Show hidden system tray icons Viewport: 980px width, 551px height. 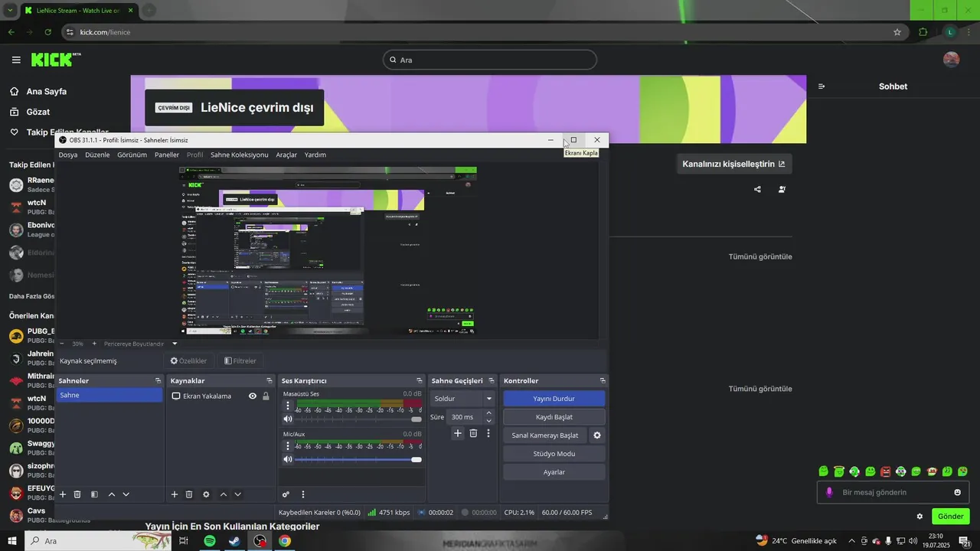click(x=851, y=540)
